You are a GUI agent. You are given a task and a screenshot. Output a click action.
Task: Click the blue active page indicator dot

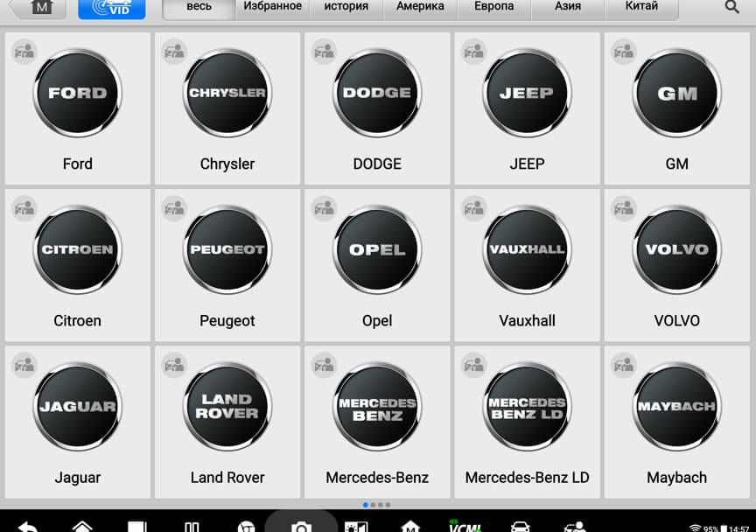366,505
